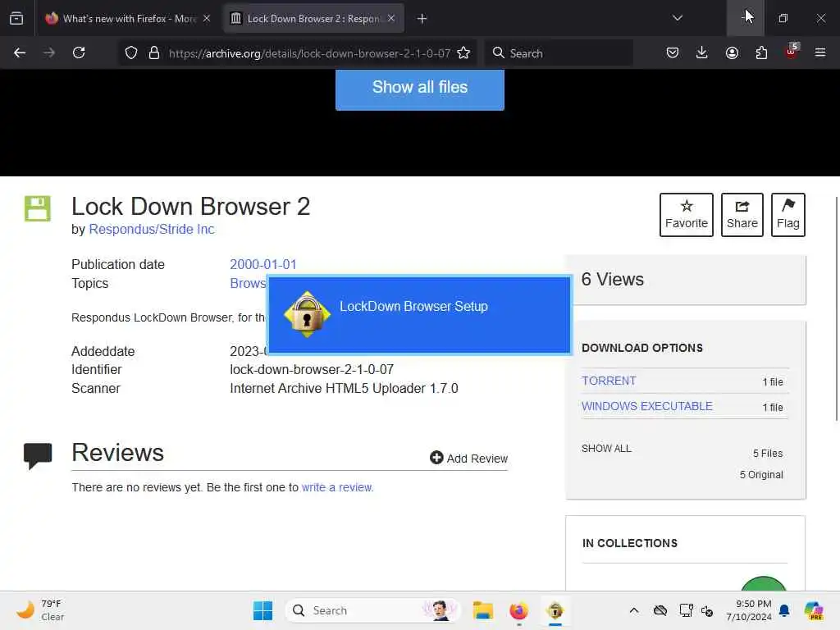Open the Firefox account menu
This screenshot has height=630, width=840.
click(732, 52)
